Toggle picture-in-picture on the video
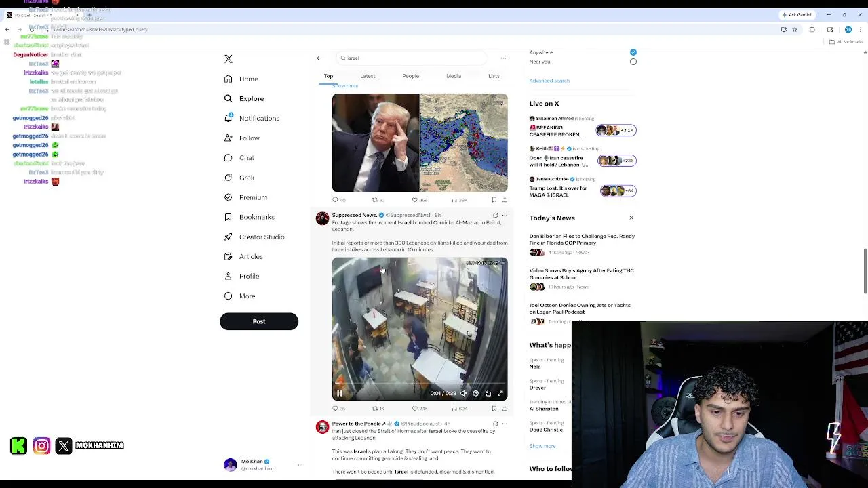The height and width of the screenshot is (488, 868). pyautogui.click(x=488, y=393)
